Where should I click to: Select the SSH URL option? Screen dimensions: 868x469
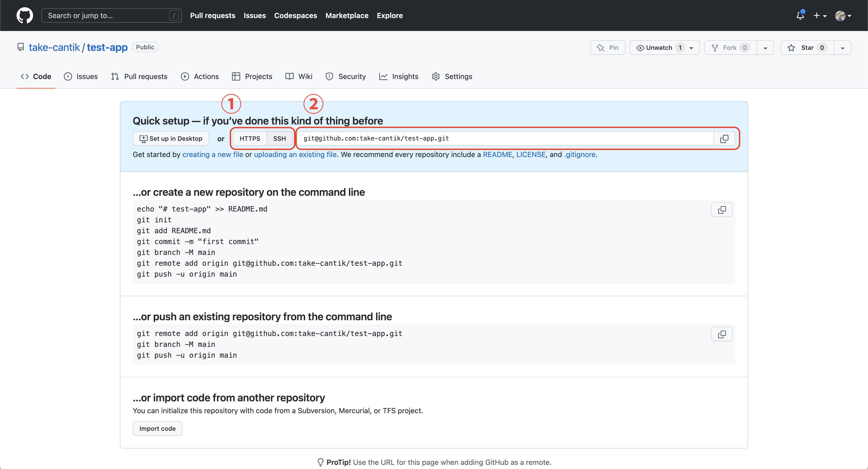coord(279,138)
